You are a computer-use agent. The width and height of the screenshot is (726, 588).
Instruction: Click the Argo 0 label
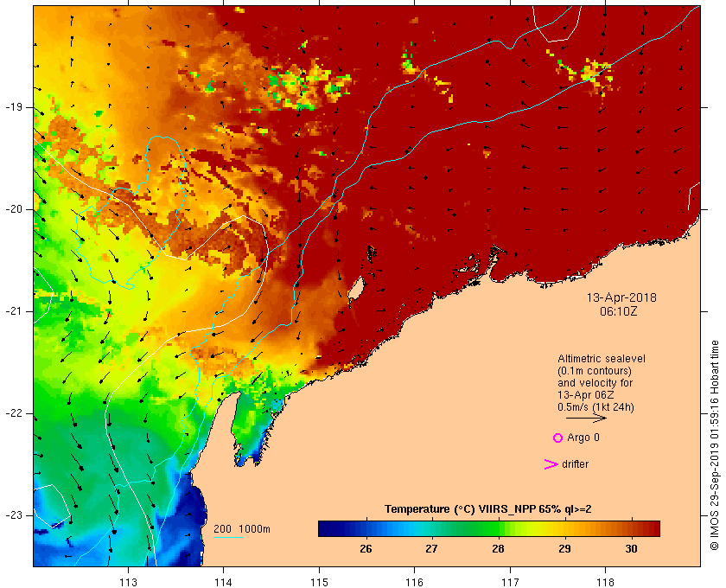tap(583, 438)
